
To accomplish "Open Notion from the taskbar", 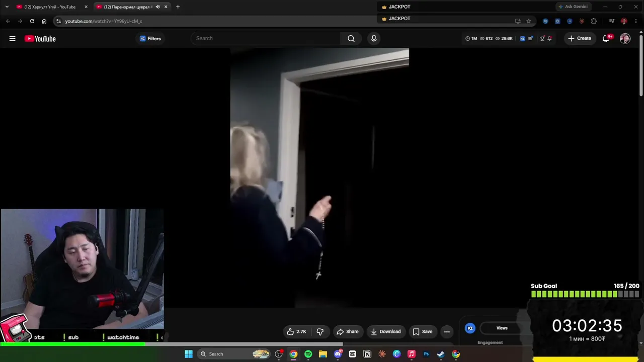I will click(367, 354).
